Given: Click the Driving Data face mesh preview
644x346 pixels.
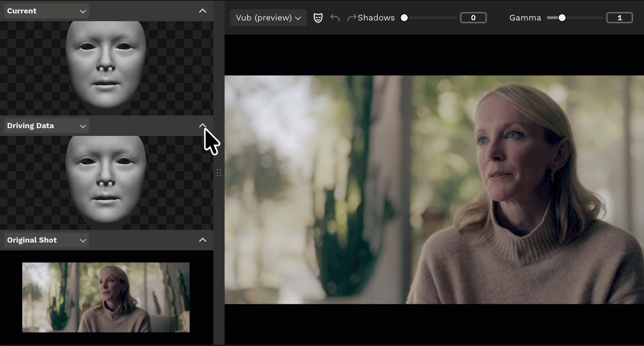Looking at the screenshot, I should (106, 181).
